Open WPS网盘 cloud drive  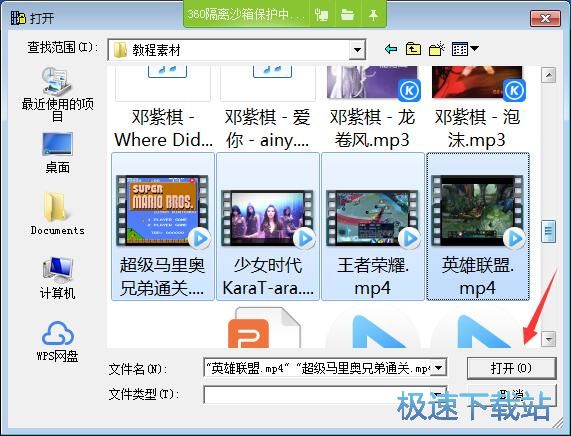(x=57, y=341)
